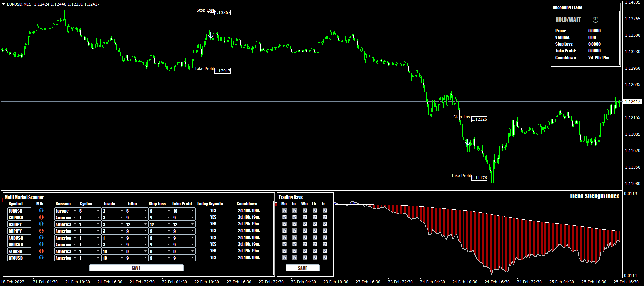Click the red M15 trend icon for GBPJPY
The image size is (644, 286).
click(x=41, y=231)
